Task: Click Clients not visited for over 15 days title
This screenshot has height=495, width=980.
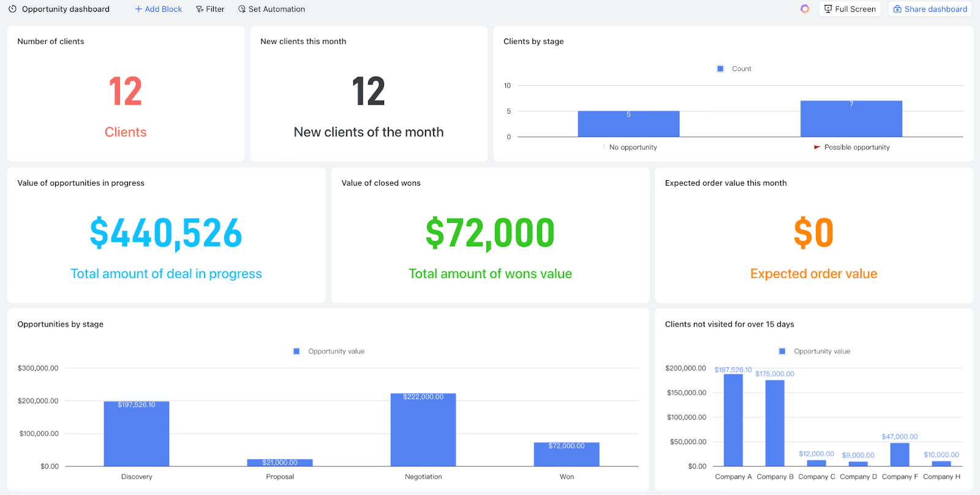Action: [x=729, y=324]
